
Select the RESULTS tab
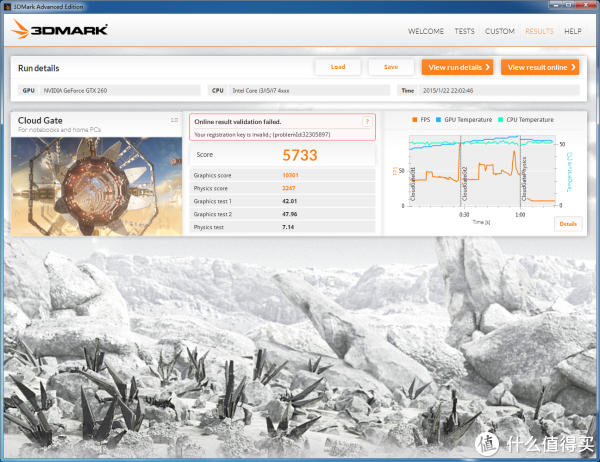click(539, 31)
